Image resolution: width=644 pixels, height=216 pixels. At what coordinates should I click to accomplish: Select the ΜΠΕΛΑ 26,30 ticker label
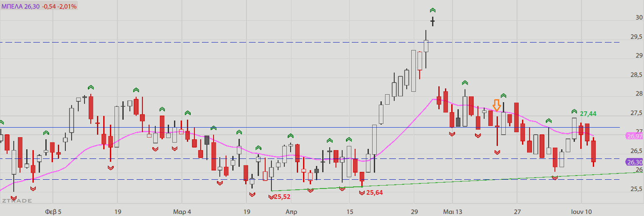[x=20, y=7]
